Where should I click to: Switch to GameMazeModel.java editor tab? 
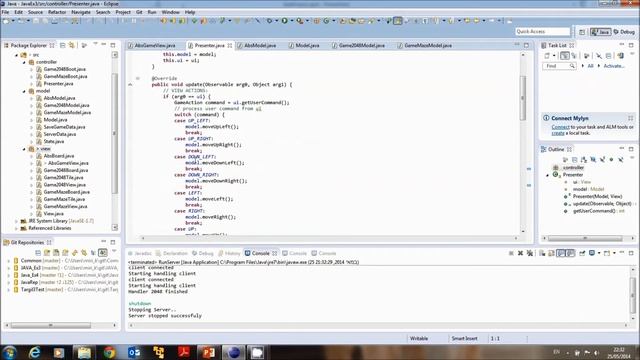tap(424, 45)
